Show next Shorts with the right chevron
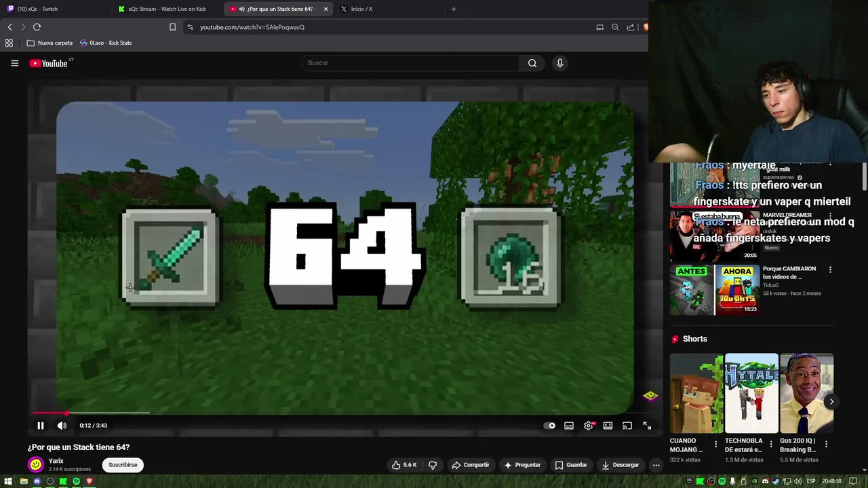Viewport: 868px width, 488px height. coord(831,401)
